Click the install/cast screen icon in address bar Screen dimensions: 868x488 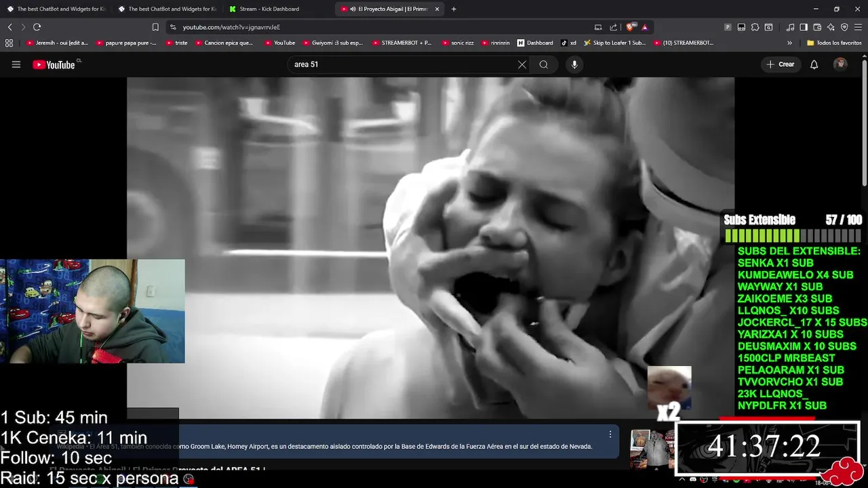click(598, 27)
